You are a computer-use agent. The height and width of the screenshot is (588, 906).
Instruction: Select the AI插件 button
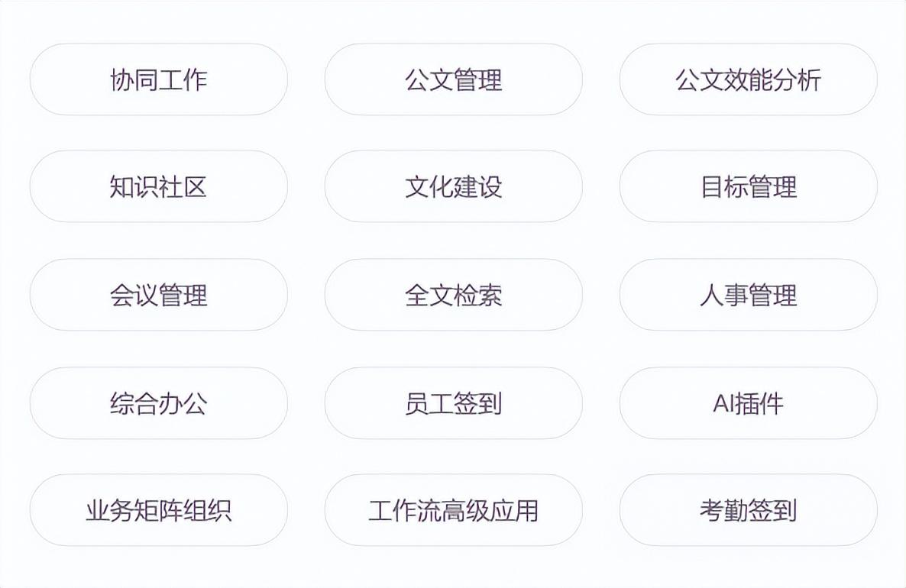click(x=748, y=403)
